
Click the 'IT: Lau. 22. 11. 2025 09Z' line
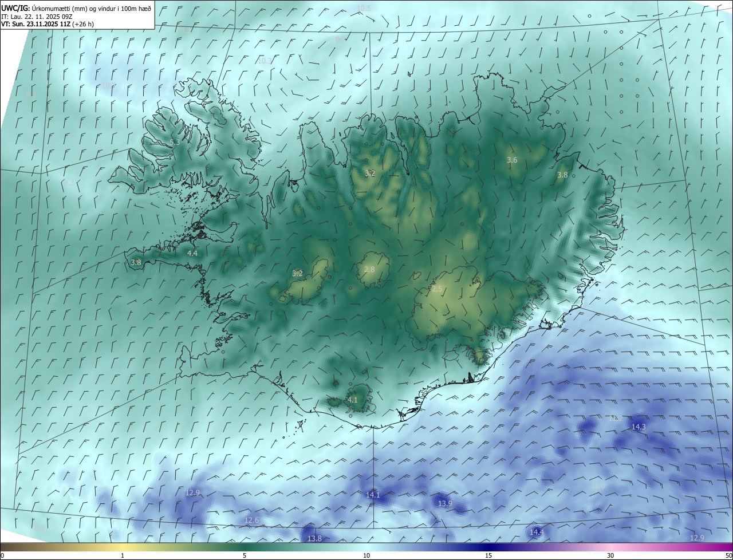(37, 17)
